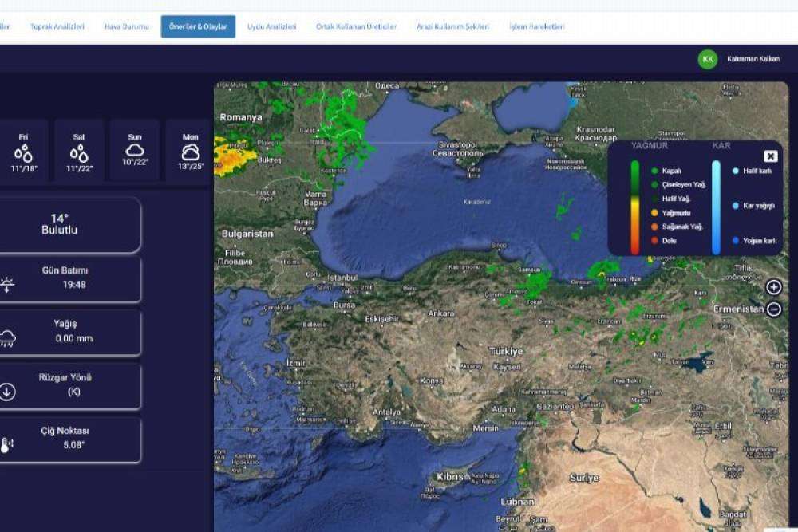798x532 pixels.
Task: Click the sunset icon beside Gün Batımı
Action: (x=7, y=284)
